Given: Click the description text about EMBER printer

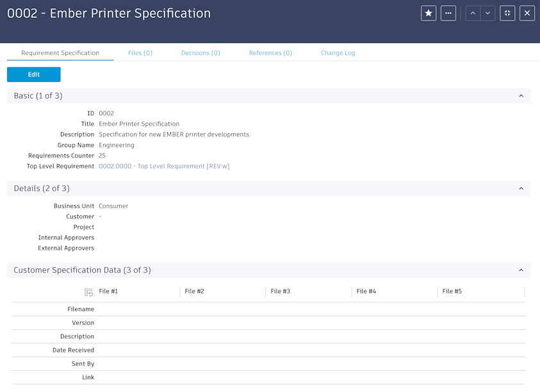Looking at the screenshot, I should pyautogui.click(x=174, y=135).
